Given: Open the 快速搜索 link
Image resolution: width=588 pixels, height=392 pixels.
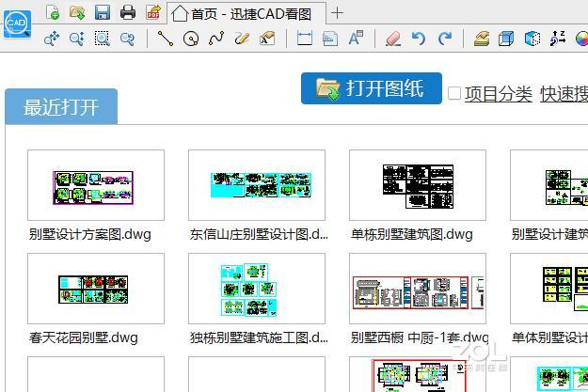Looking at the screenshot, I should click(564, 94).
